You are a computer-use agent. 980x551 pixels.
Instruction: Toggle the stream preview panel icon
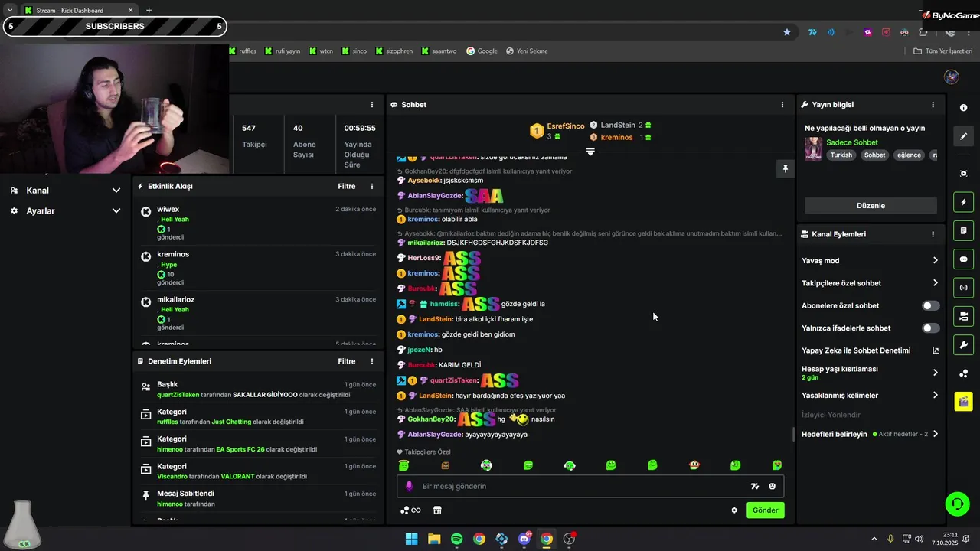coord(963,316)
